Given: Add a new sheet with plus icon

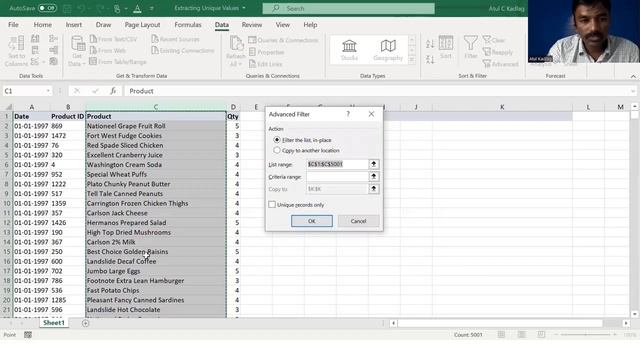Looking at the screenshot, I should tap(85, 323).
